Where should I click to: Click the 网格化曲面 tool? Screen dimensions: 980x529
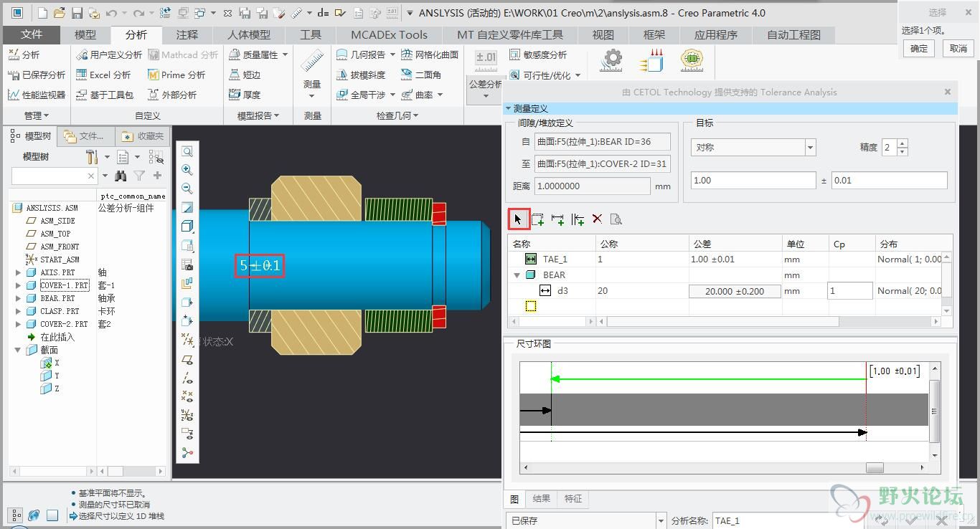[430, 54]
